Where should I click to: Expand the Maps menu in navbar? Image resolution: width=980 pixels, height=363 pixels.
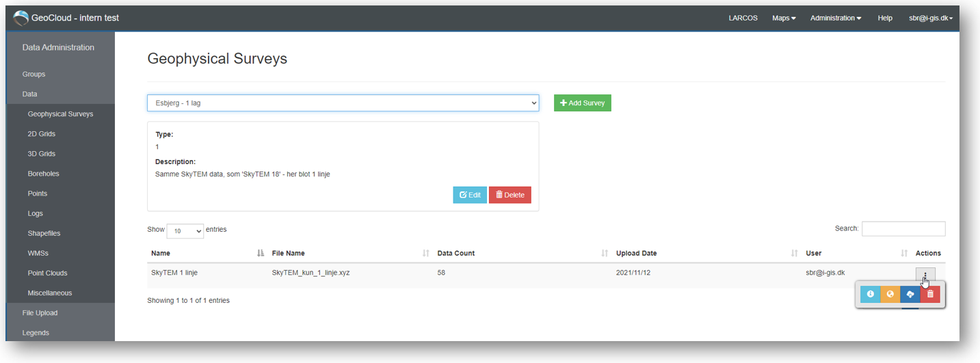point(784,18)
